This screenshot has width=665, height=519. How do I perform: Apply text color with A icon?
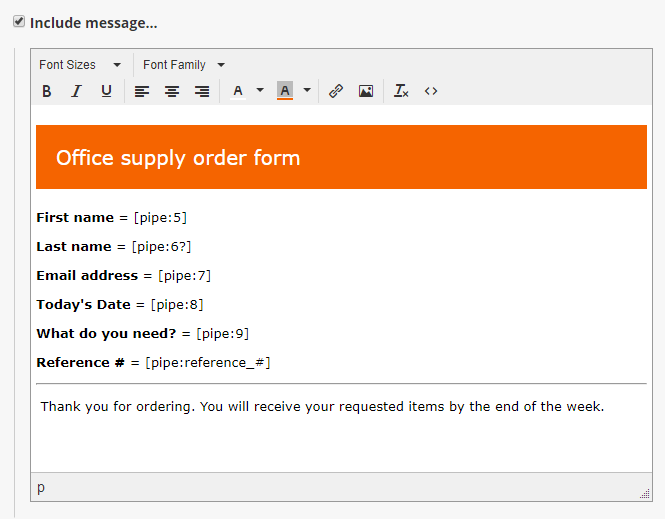coord(238,91)
